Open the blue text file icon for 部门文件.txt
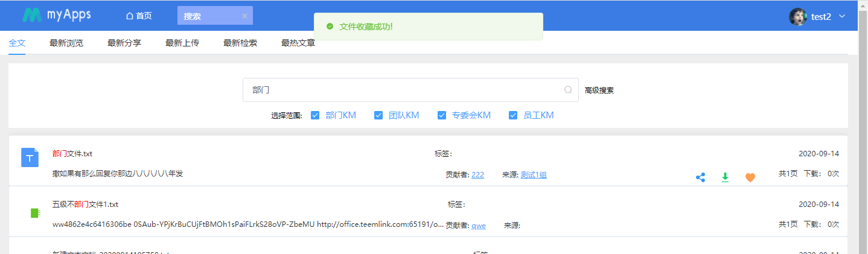 (x=30, y=157)
